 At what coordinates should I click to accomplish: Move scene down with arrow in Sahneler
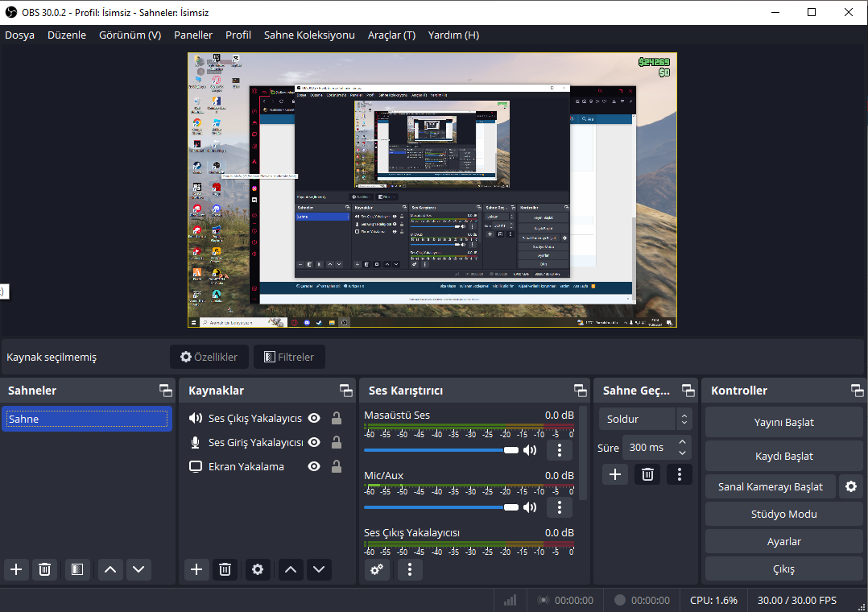pyautogui.click(x=138, y=569)
